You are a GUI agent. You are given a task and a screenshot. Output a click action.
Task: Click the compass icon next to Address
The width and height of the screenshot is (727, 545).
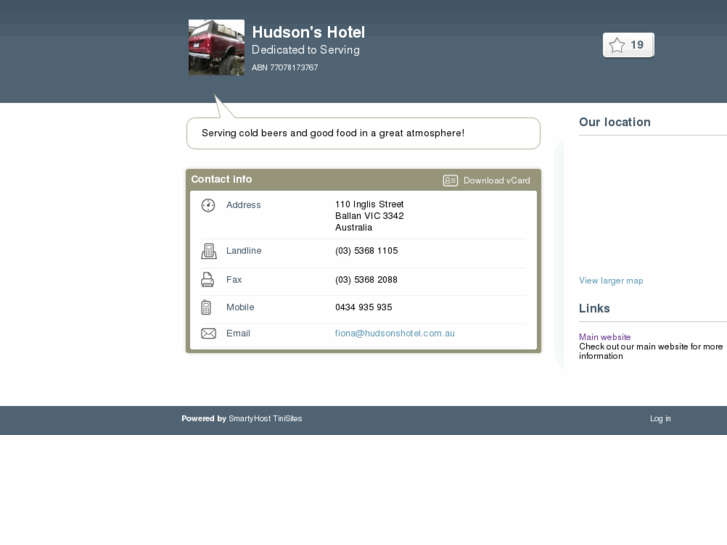point(208,205)
